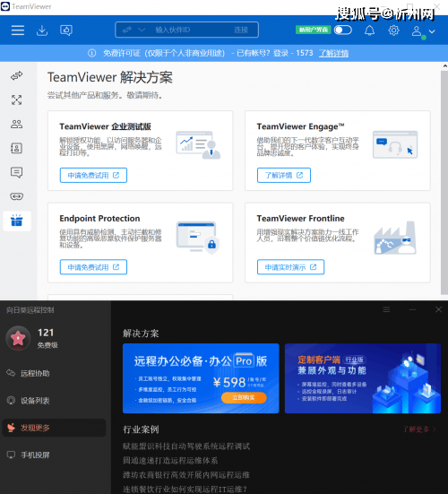448x494 pixels.
Task: Click the Endpoint Protection card title
Action: click(x=99, y=219)
